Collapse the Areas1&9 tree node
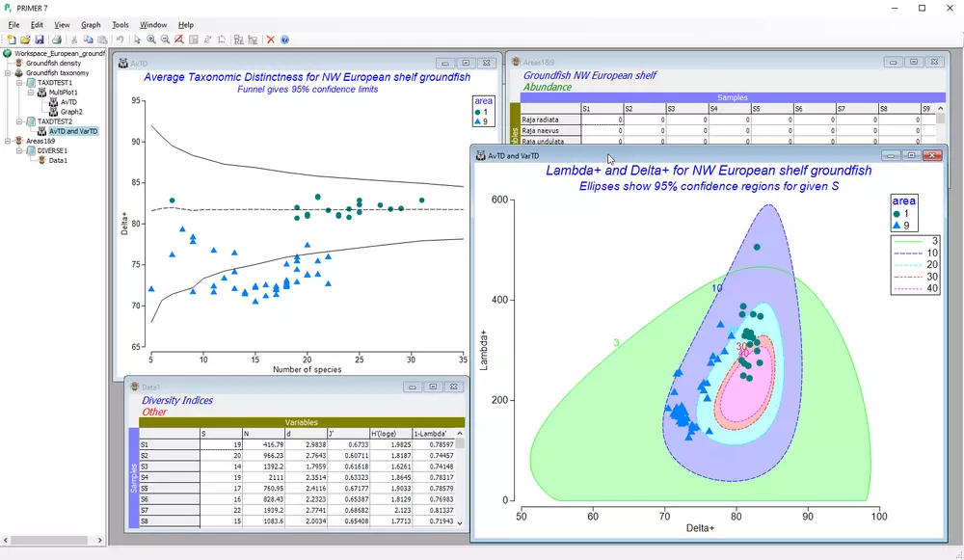This screenshot has height=560, width=964. [8, 141]
